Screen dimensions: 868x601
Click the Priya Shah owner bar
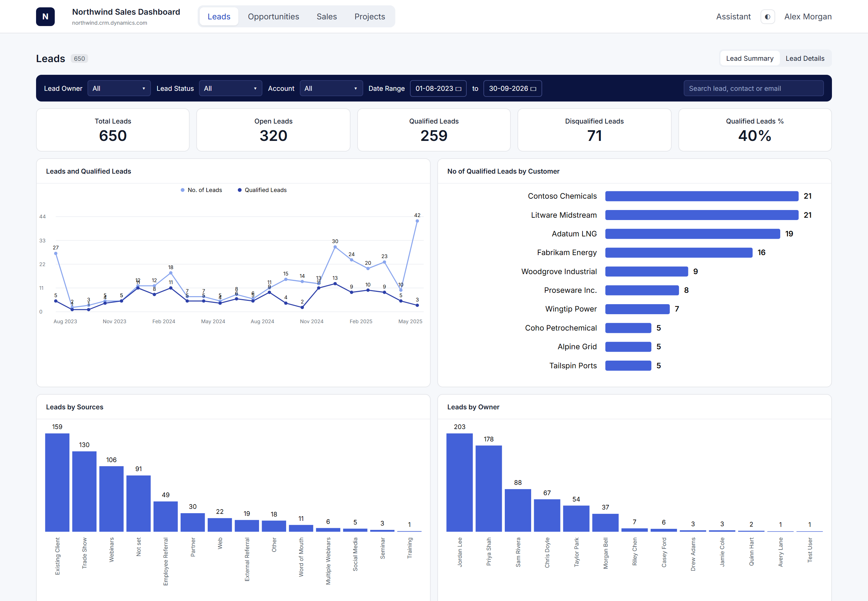(x=488, y=488)
